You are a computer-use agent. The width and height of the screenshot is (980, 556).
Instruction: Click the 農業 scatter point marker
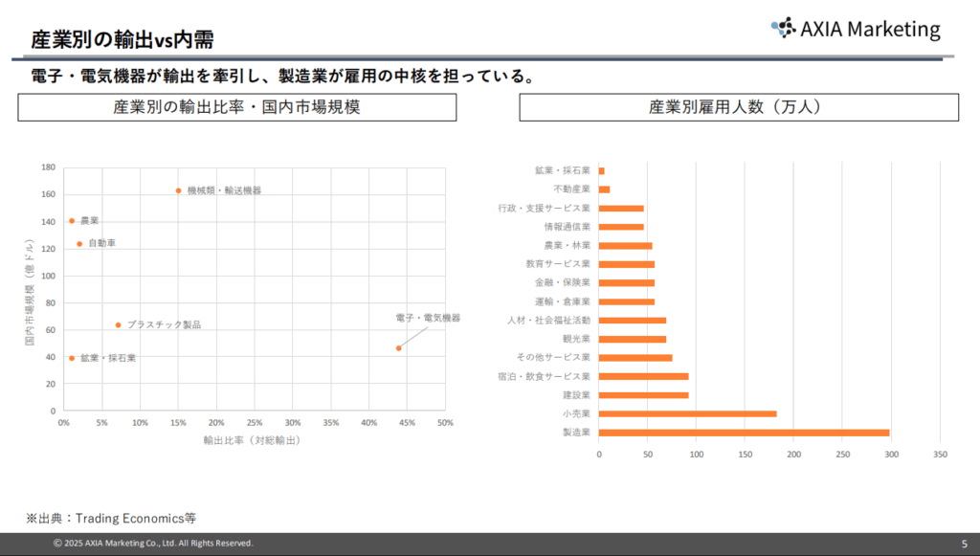tap(72, 221)
